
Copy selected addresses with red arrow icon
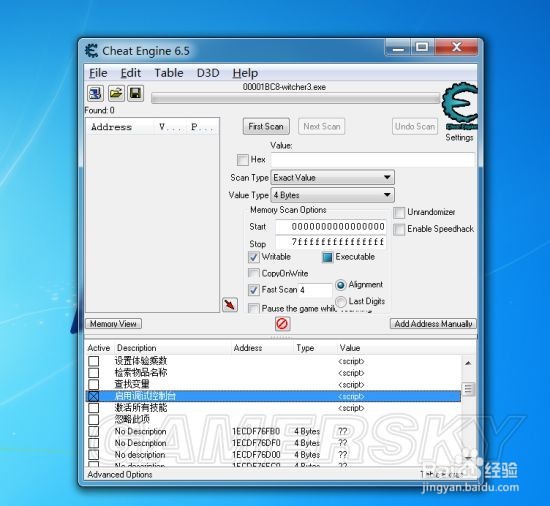[x=230, y=304]
